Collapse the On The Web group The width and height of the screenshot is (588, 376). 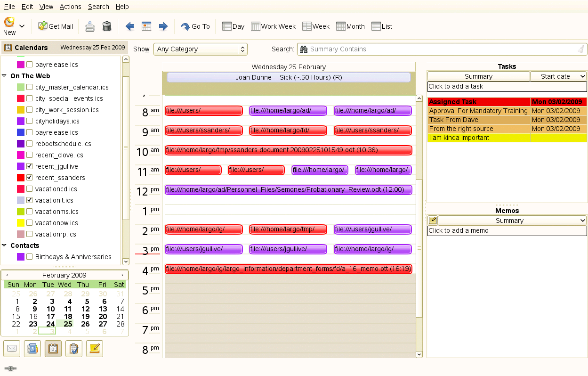[x=5, y=76]
